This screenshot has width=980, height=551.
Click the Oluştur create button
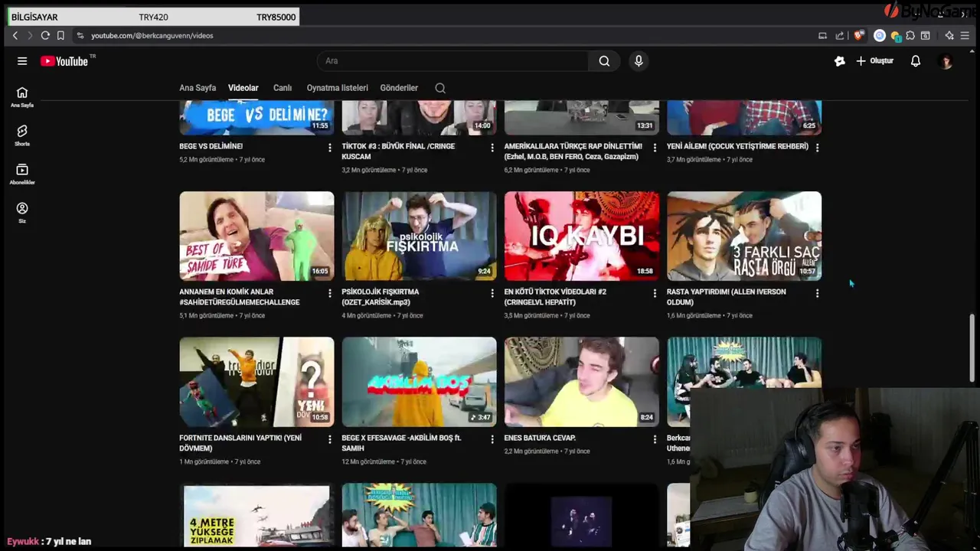click(x=875, y=61)
